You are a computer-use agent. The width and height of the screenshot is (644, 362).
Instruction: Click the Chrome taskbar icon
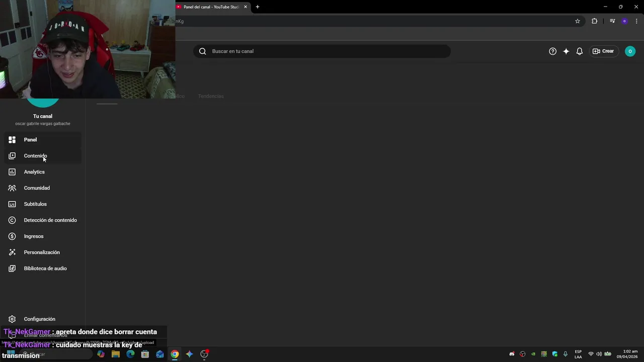[175, 354]
